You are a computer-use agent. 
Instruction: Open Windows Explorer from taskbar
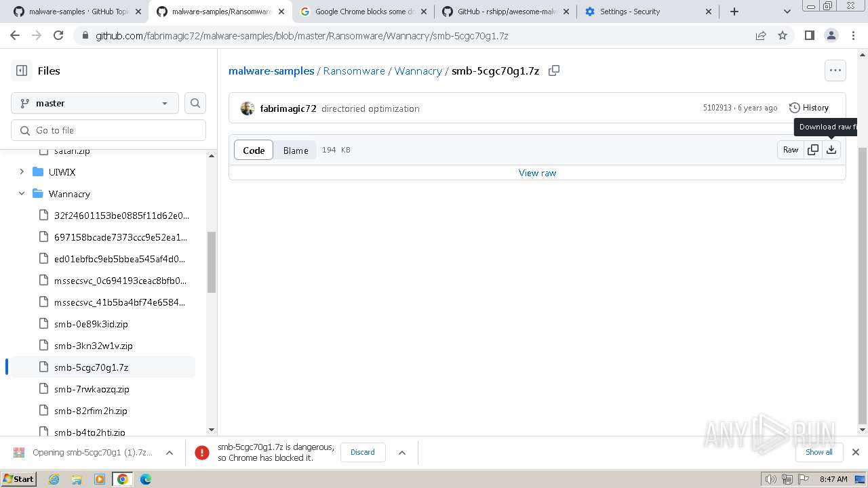tap(77, 479)
